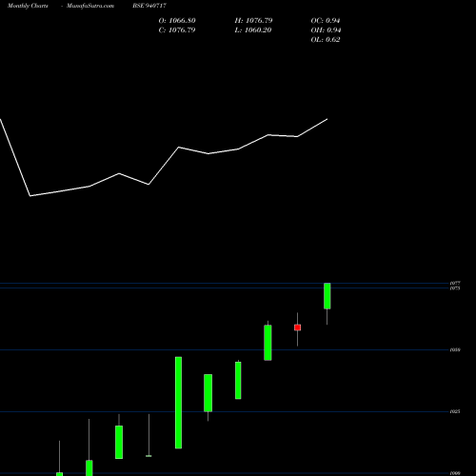Click the 'Monthly Charts' title text
This screenshot has height=476, width=476.
coord(28,6)
